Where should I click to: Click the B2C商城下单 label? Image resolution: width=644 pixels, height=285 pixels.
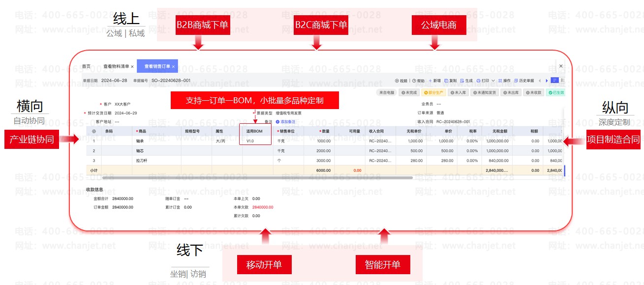click(x=321, y=25)
